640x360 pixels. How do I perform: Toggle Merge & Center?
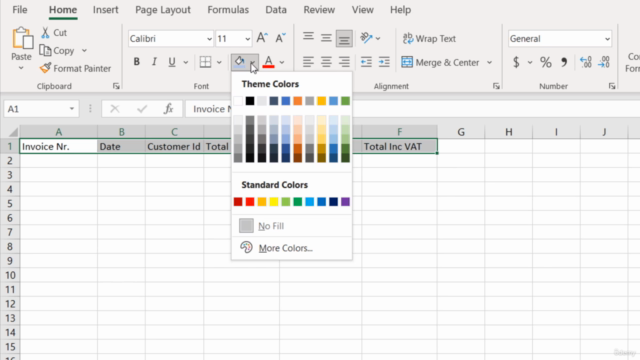(x=441, y=62)
